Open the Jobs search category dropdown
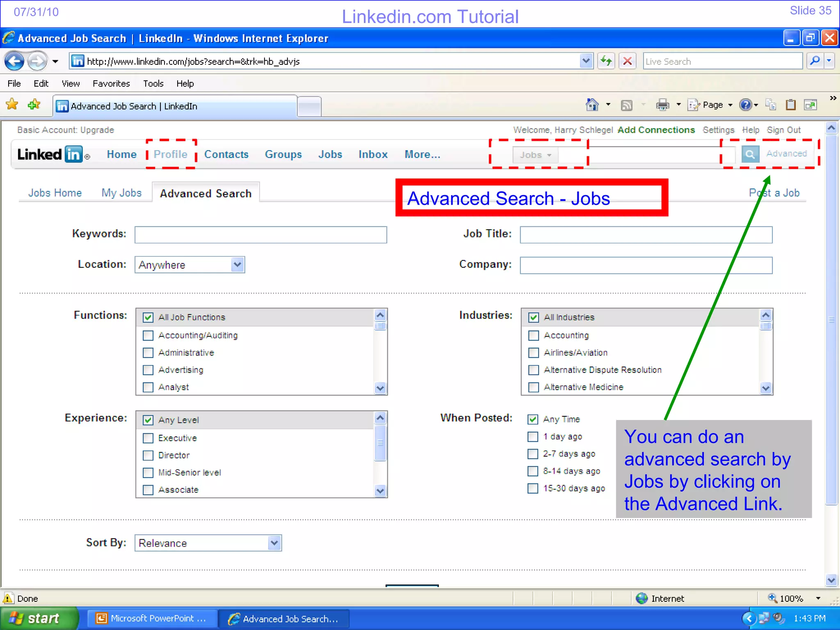 click(535, 155)
